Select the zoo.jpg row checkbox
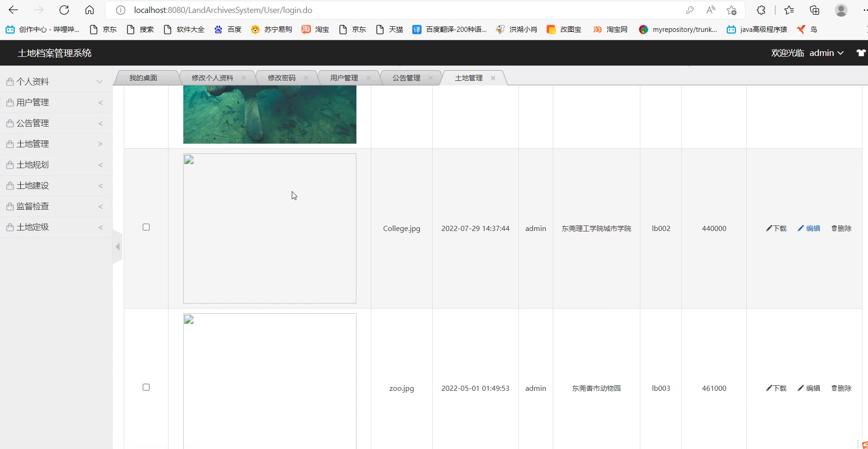The image size is (868, 449). click(x=146, y=387)
